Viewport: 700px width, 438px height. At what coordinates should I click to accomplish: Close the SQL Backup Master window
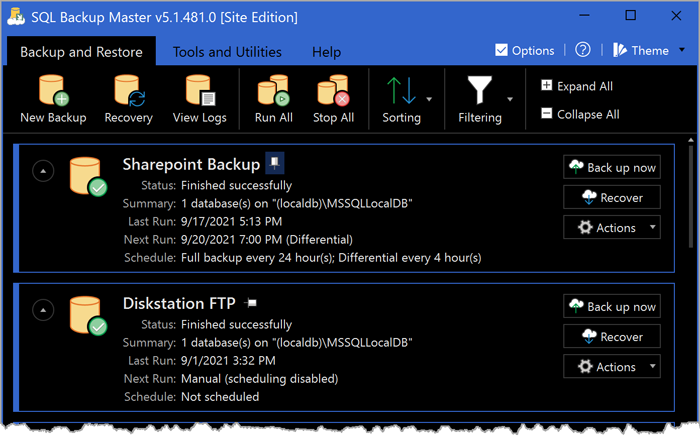coord(676,16)
